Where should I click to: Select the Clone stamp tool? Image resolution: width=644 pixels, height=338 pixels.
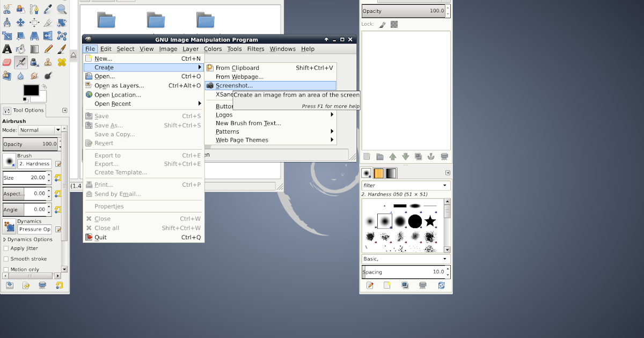tap(48, 62)
